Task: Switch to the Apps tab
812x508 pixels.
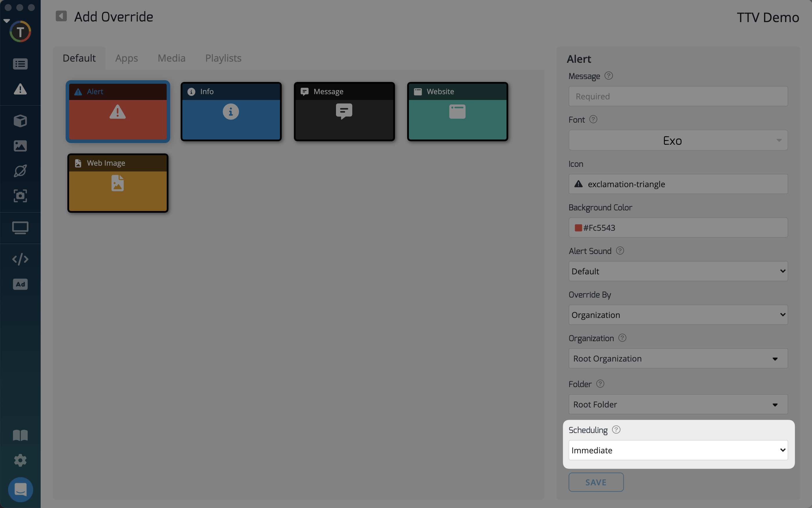Action: click(127, 58)
